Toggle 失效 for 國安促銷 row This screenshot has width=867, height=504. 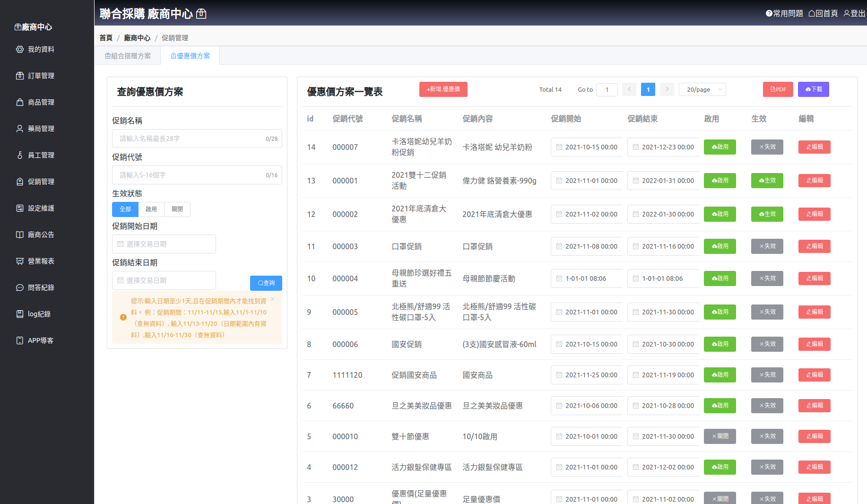click(x=767, y=344)
